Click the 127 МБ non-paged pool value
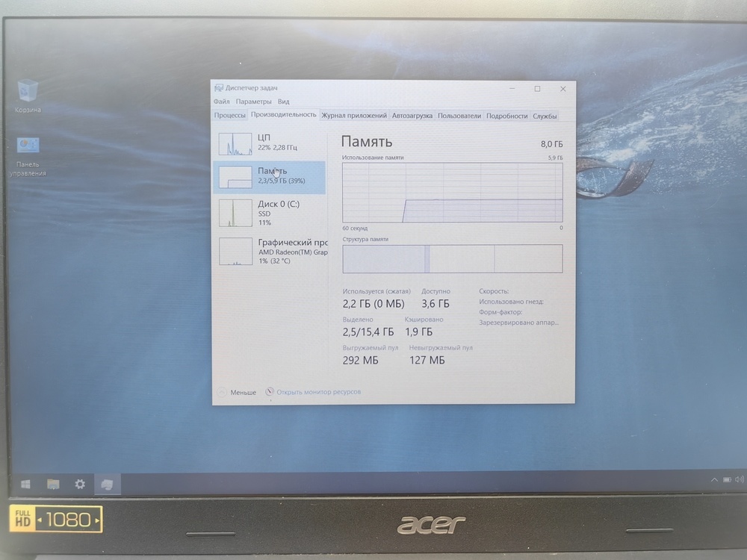 click(427, 360)
